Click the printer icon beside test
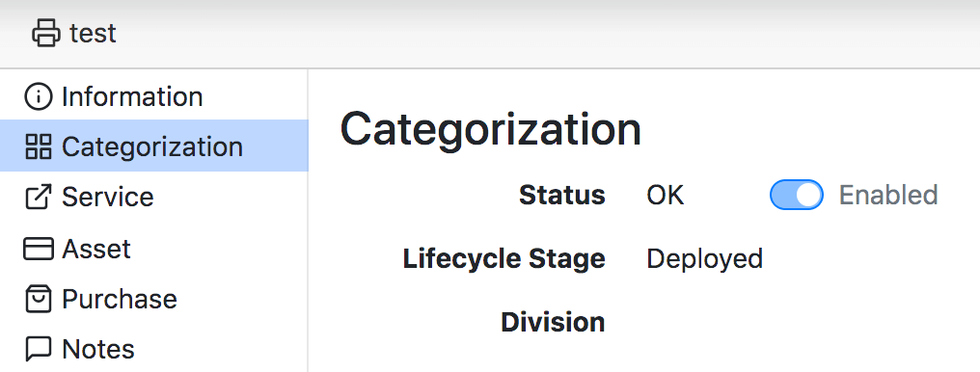 (x=46, y=33)
